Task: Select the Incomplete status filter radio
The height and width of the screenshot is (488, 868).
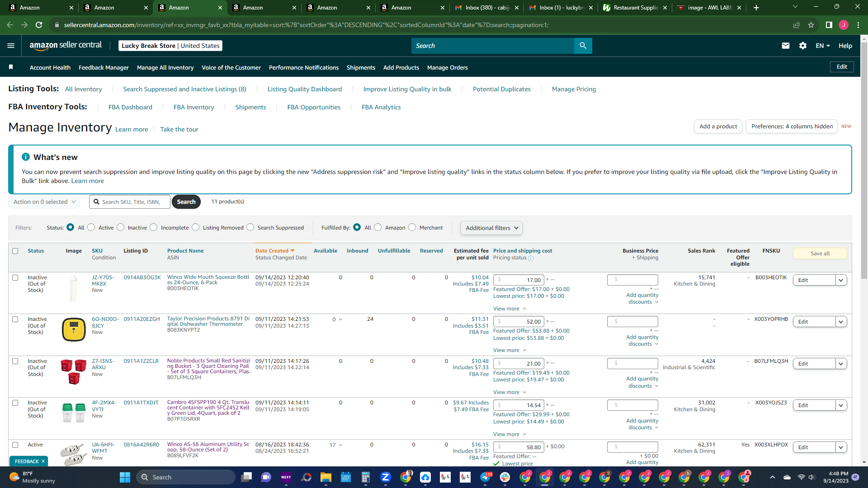Action: point(154,227)
